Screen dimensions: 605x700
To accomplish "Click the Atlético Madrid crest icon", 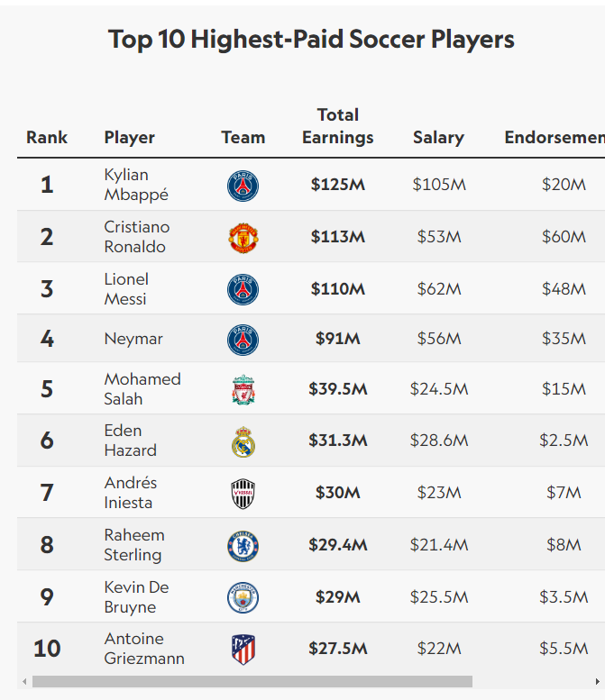I will (x=243, y=649).
